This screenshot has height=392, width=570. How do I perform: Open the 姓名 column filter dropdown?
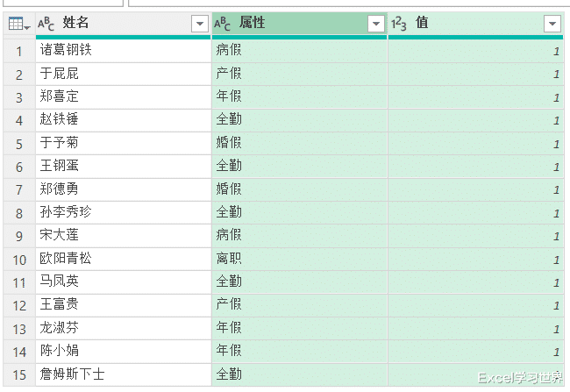click(x=200, y=24)
